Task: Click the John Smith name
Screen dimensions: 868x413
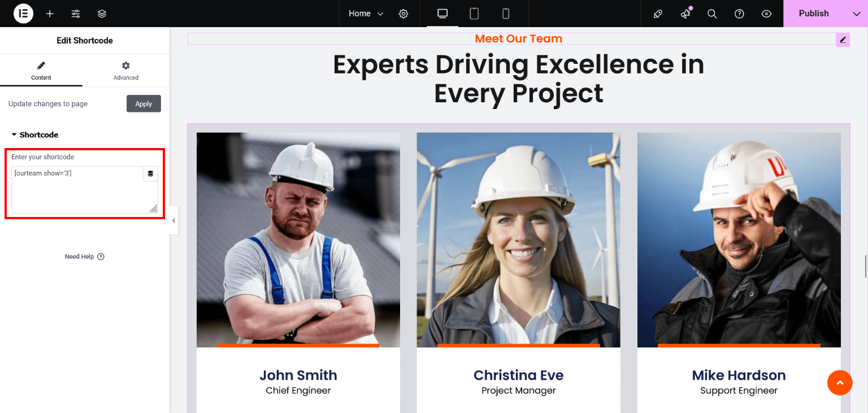Action: [x=298, y=375]
